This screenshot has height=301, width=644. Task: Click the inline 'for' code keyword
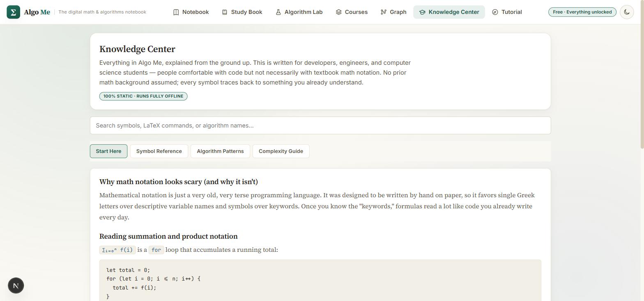point(156,250)
